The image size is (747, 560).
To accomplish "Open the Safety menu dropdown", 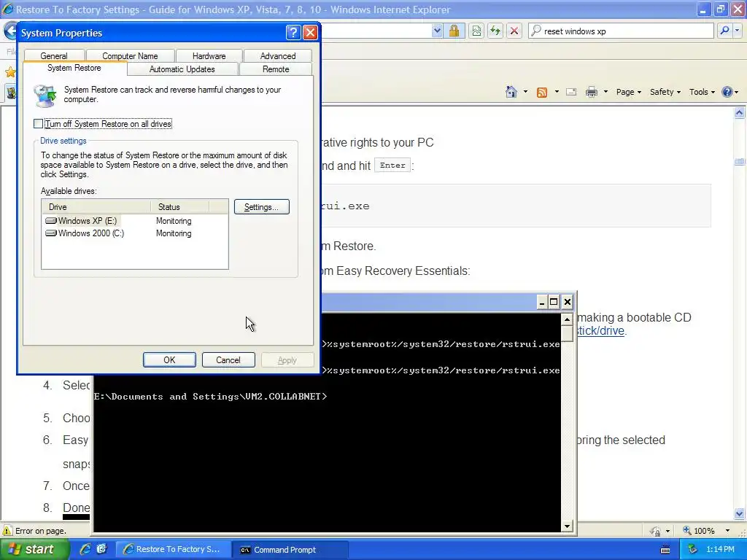I will pos(665,92).
